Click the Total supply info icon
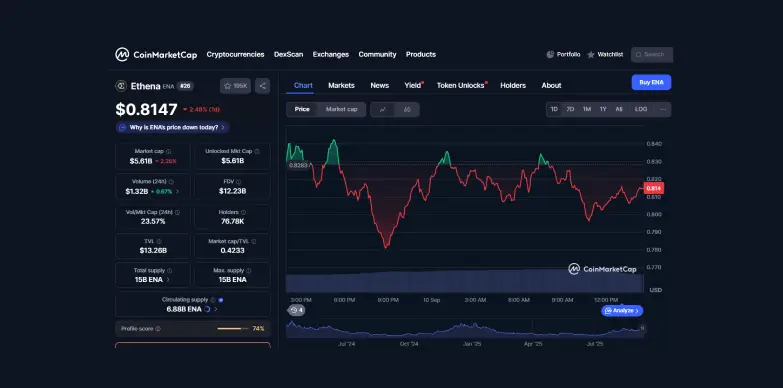This screenshot has height=388, width=783. [x=169, y=271]
